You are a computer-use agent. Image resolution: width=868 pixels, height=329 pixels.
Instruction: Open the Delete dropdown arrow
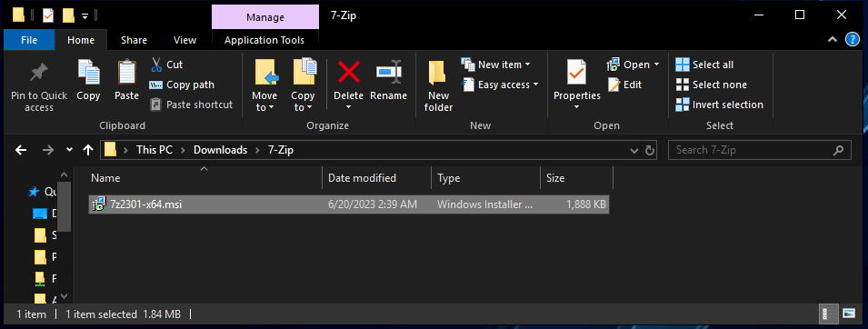pos(349,106)
